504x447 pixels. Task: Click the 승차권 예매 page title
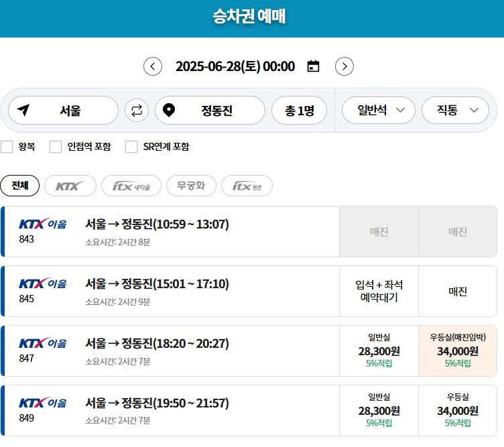click(249, 16)
